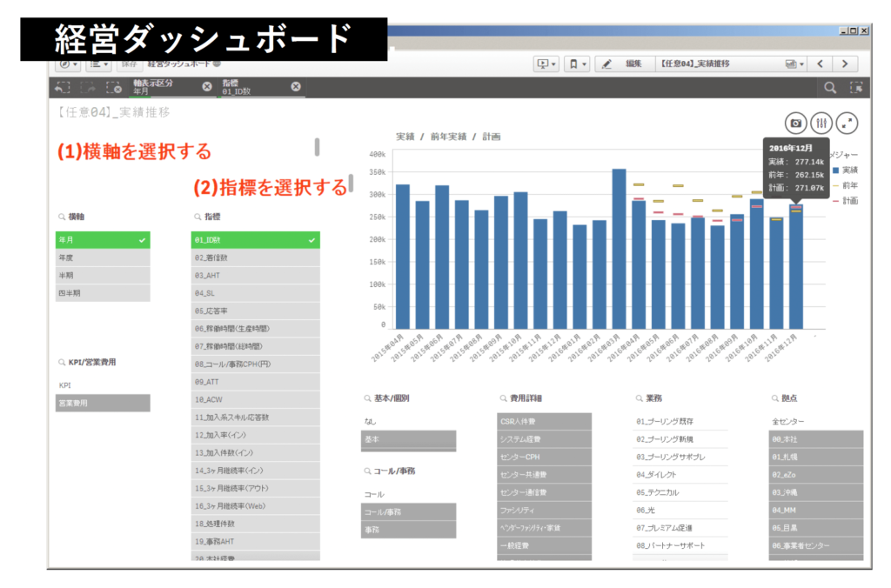Search within the 費用詳細 filter pane

504,398
